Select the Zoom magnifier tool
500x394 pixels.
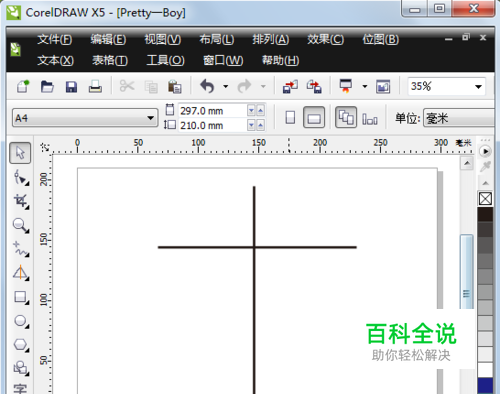click(x=21, y=225)
